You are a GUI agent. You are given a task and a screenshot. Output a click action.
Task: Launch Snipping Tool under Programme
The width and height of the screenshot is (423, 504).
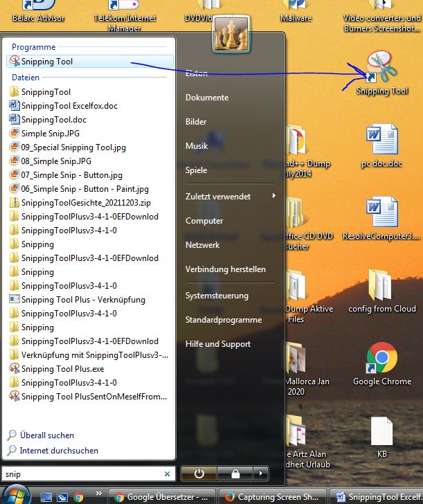click(x=90, y=62)
